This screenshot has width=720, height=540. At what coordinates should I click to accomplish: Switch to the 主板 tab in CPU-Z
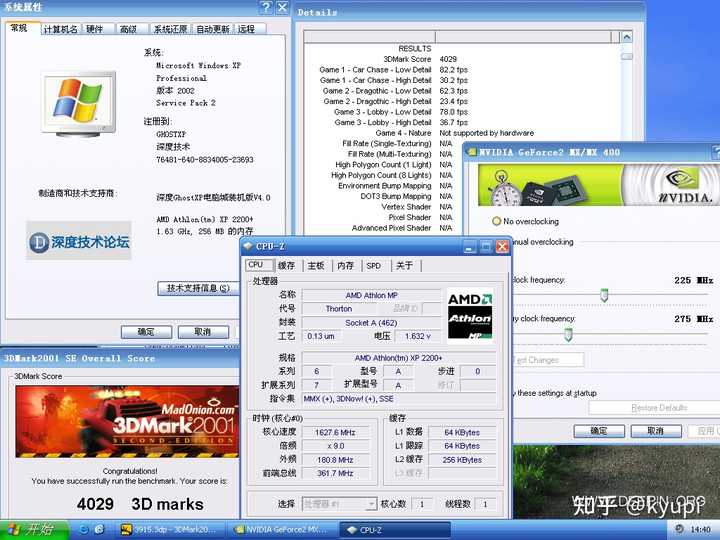(x=316, y=265)
